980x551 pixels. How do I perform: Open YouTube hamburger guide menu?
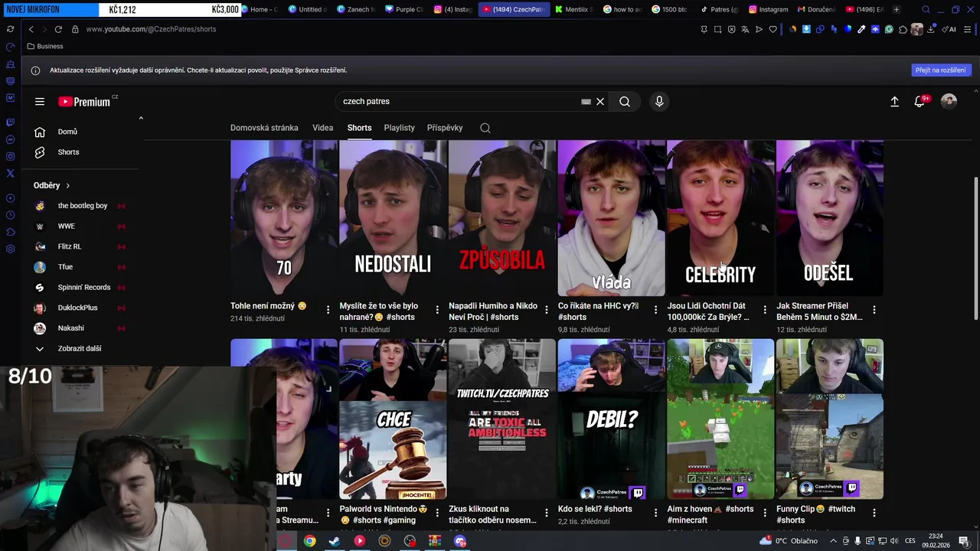click(x=40, y=101)
